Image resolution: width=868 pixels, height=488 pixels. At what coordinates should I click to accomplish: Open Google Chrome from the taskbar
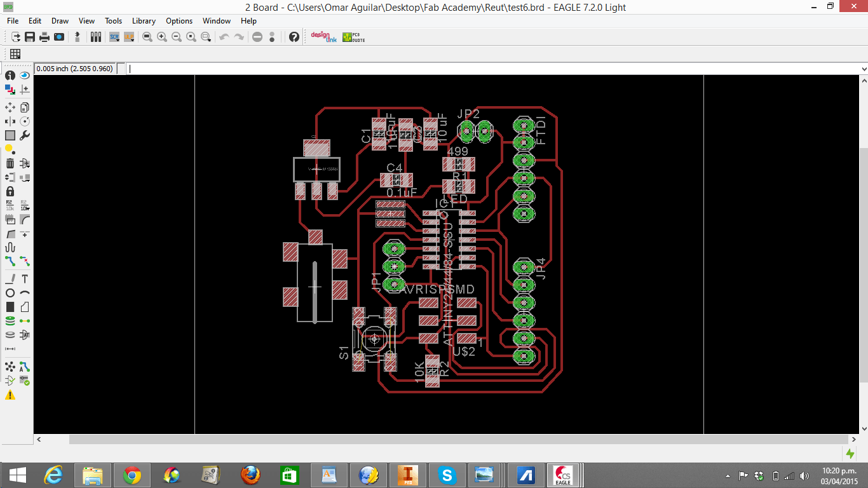(132, 475)
